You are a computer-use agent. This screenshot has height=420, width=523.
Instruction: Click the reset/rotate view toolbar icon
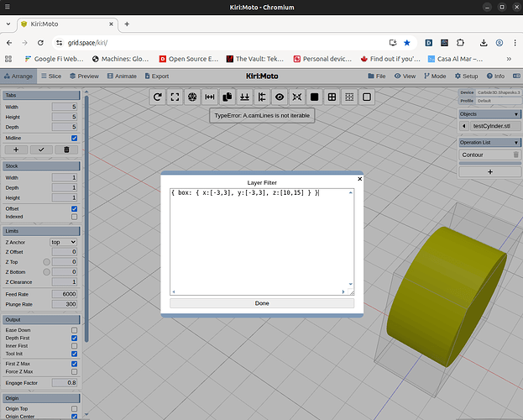point(157,97)
